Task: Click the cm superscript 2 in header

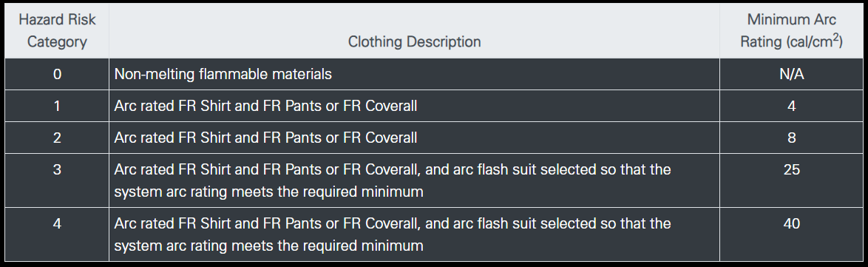Action: (836, 37)
